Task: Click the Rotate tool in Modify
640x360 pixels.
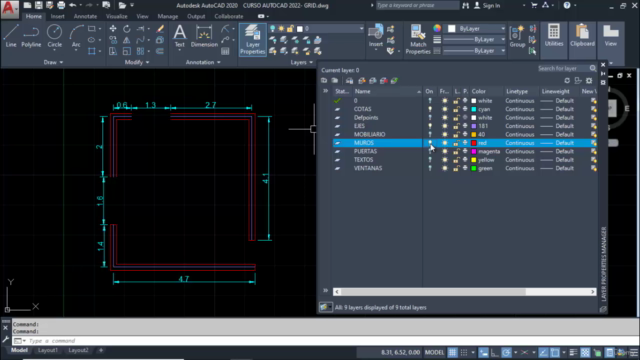Action: [x=127, y=29]
